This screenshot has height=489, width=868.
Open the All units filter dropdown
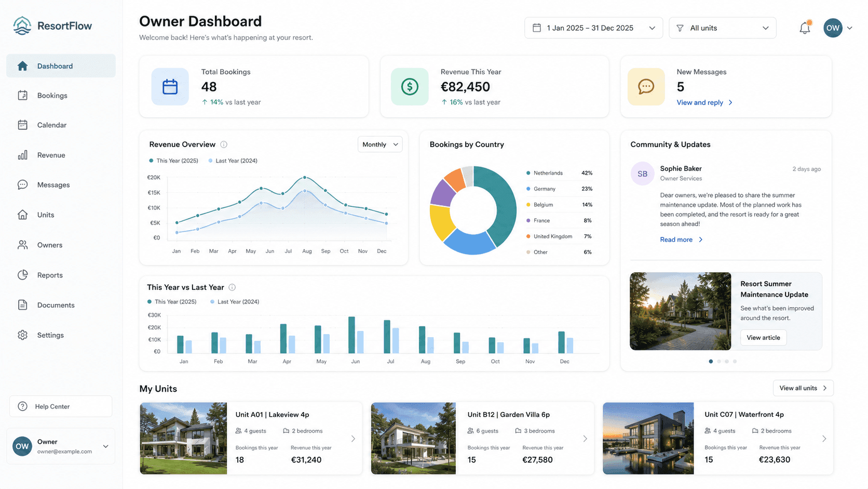[722, 28]
